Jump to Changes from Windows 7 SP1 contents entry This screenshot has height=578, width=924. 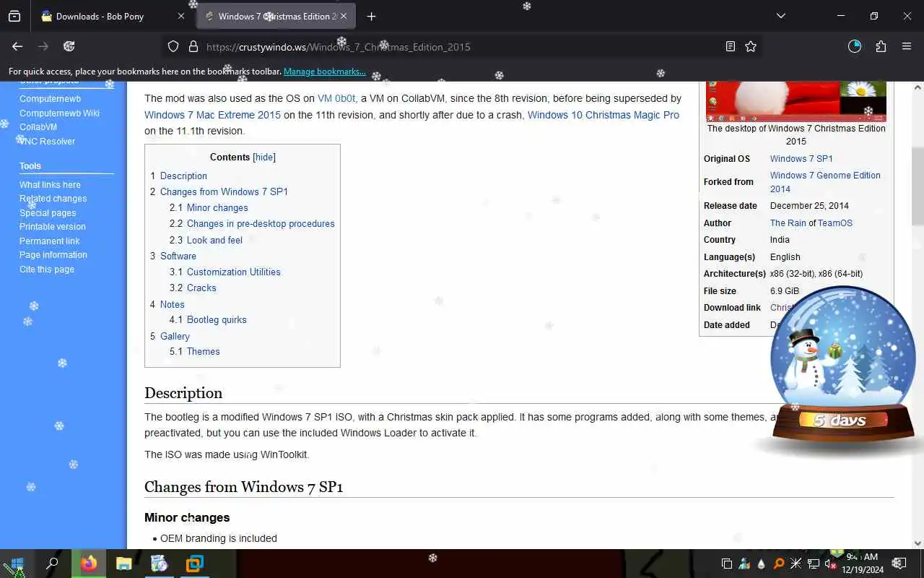(224, 191)
